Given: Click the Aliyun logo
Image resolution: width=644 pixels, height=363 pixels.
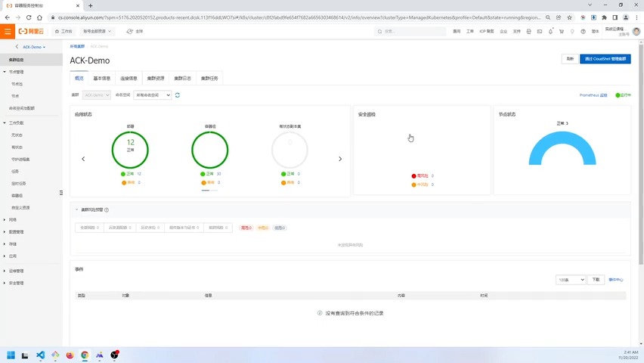Looking at the screenshot, I should (x=31, y=31).
